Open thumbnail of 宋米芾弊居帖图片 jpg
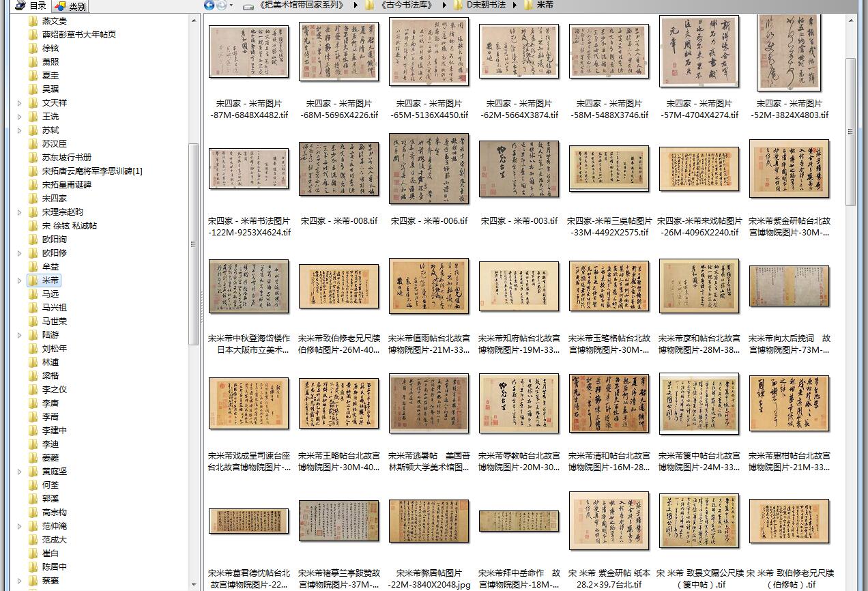The image size is (868, 591). click(x=429, y=521)
